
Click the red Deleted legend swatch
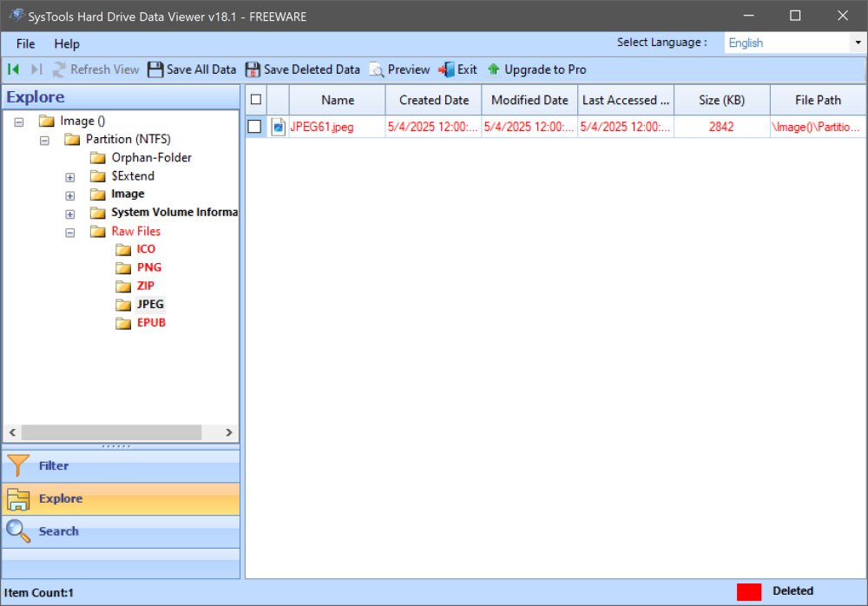(748, 591)
